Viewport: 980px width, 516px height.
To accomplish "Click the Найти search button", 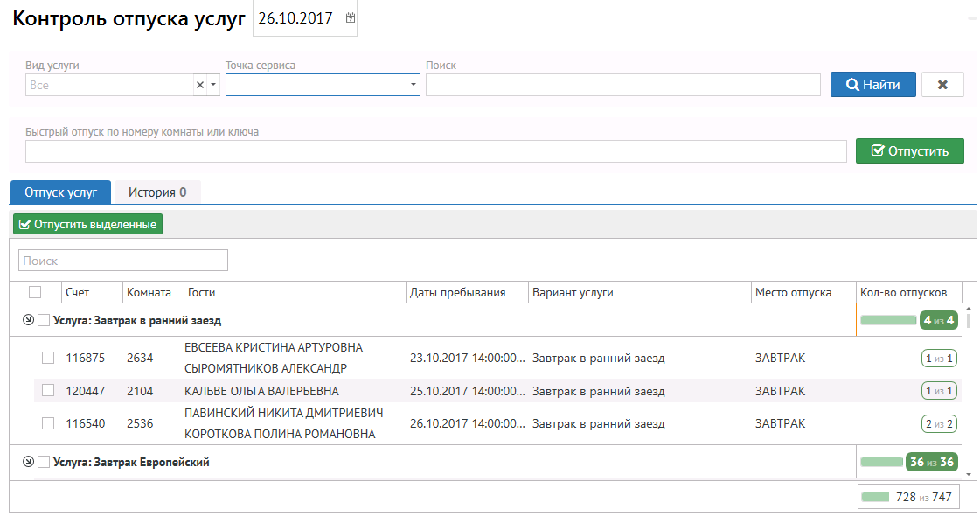I will (873, 85).
